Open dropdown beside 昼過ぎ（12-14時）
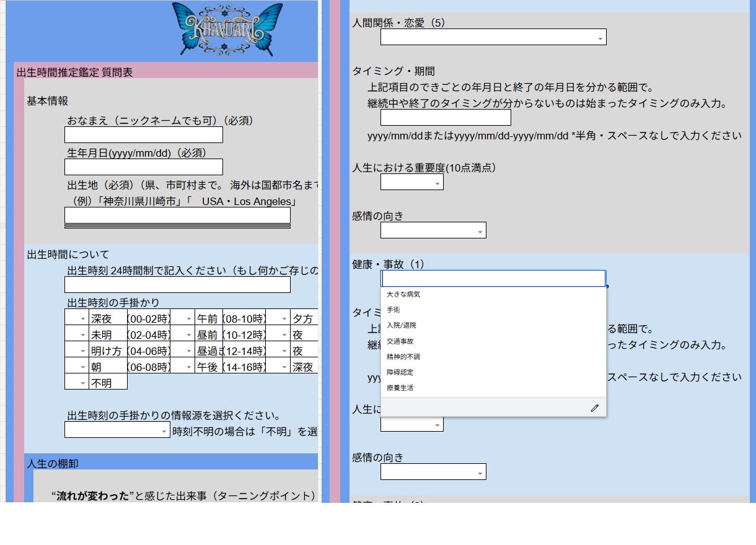The image size is (756, 545). [x=182, y=351]
